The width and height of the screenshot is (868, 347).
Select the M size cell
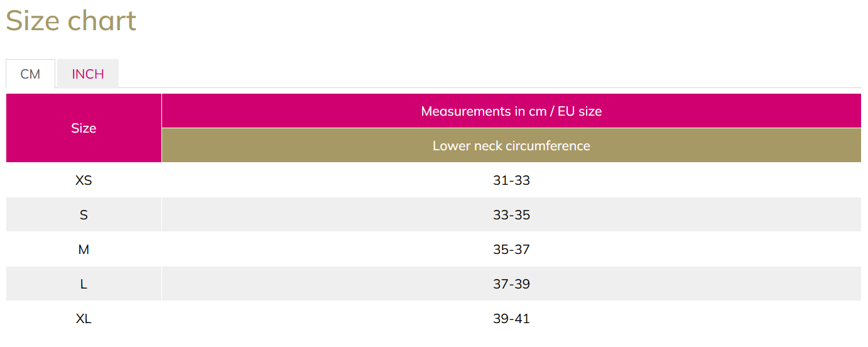coord(84,250)
